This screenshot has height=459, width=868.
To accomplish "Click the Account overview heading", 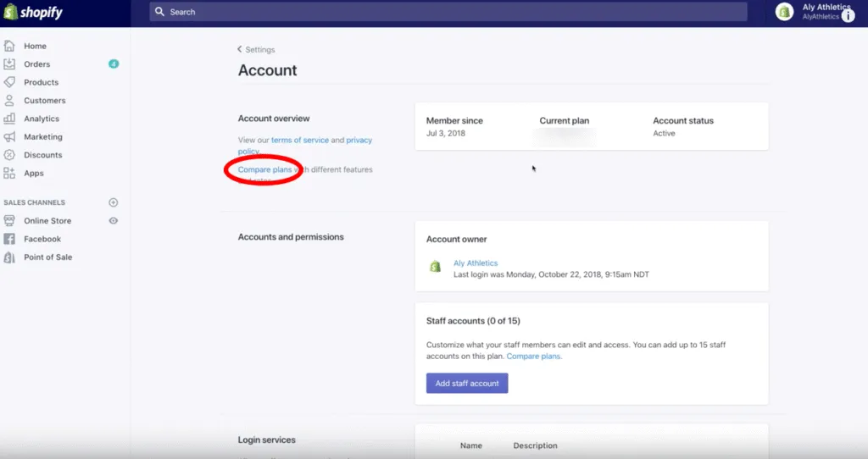I will click(274, 119).
